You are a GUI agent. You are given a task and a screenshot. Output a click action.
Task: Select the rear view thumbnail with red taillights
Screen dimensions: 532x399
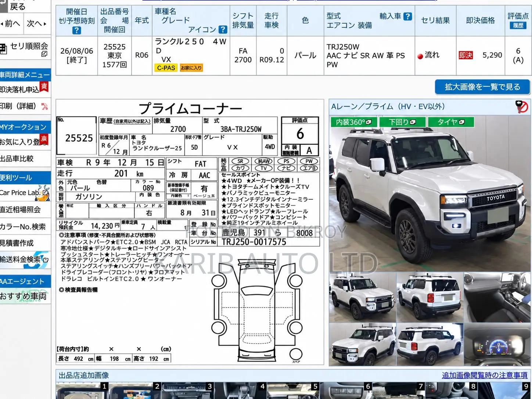pyautogui.click(x=430, y=297)
